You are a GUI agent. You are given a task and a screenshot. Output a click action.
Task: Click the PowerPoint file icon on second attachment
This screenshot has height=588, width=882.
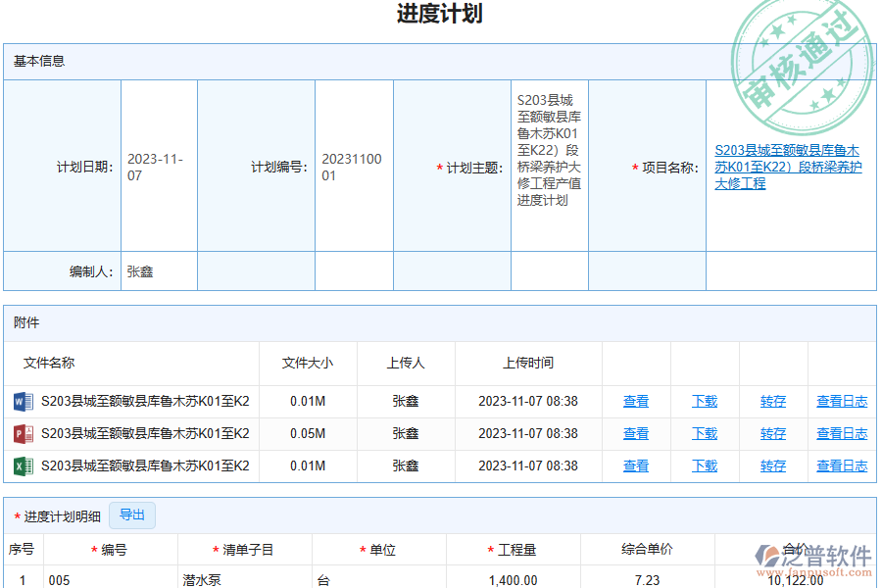pyautogui.click(x=23, y=433)
